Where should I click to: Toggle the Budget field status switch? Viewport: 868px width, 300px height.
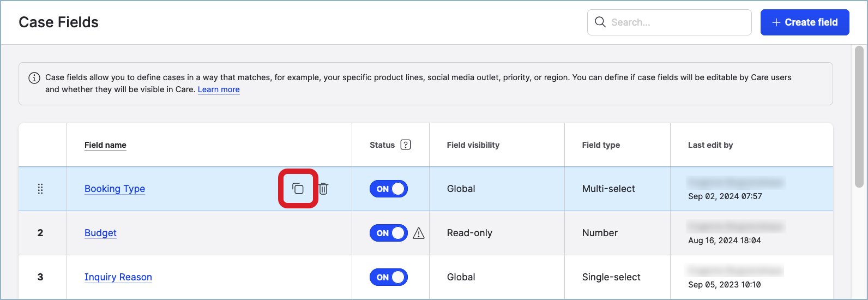coord(388,233)
